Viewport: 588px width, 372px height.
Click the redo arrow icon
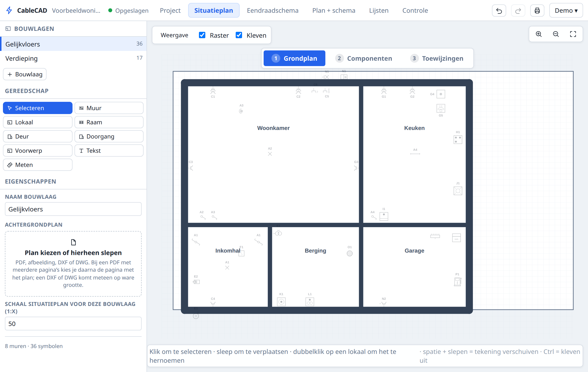pyautogui.click(x=518, y=11)
